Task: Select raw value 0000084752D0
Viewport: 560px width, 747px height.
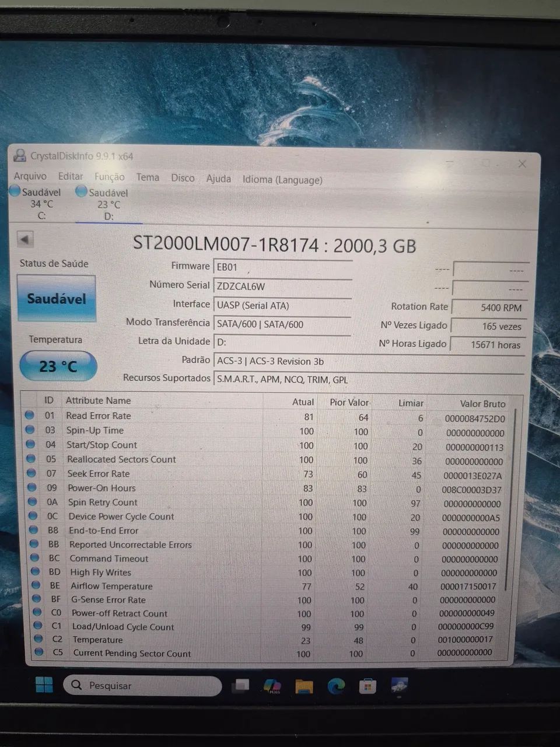Action: coord(475,418)
